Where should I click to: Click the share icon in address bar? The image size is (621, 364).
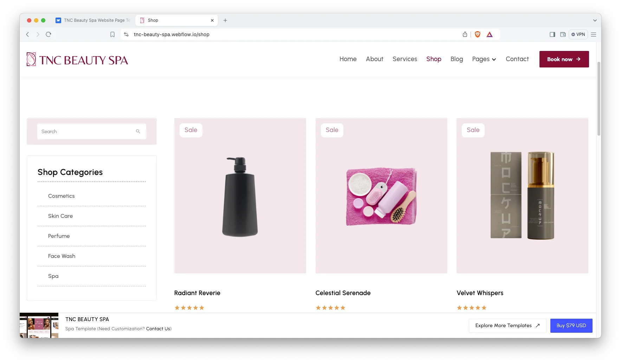465,34
